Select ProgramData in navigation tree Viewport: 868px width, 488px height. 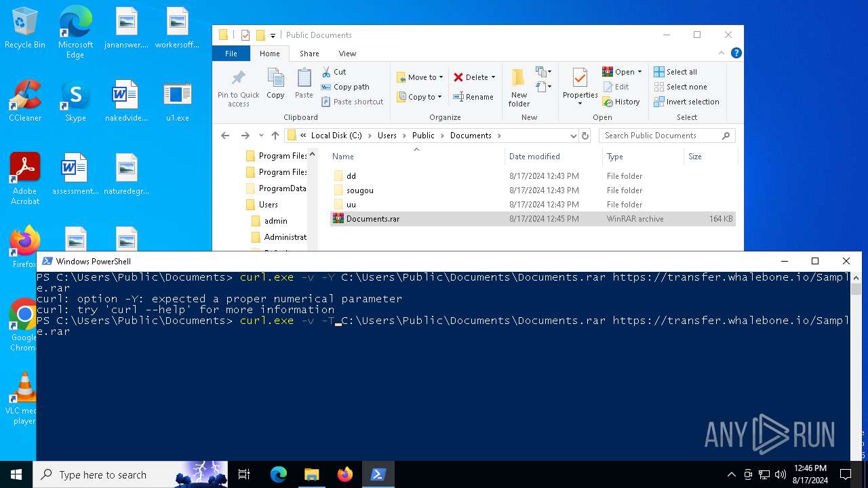tap(276, 188)
